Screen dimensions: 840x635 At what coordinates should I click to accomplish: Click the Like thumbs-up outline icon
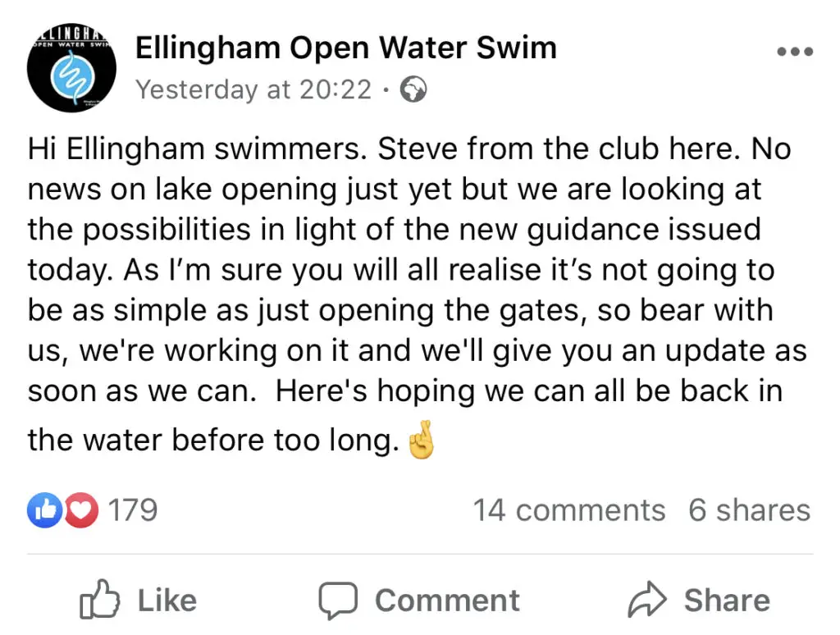tap(99, 600)
